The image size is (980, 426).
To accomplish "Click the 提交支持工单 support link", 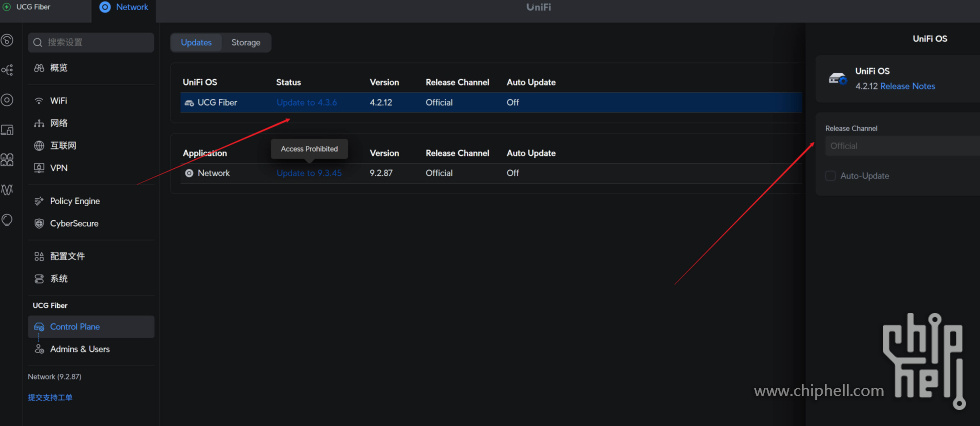I will coord(50,397).
